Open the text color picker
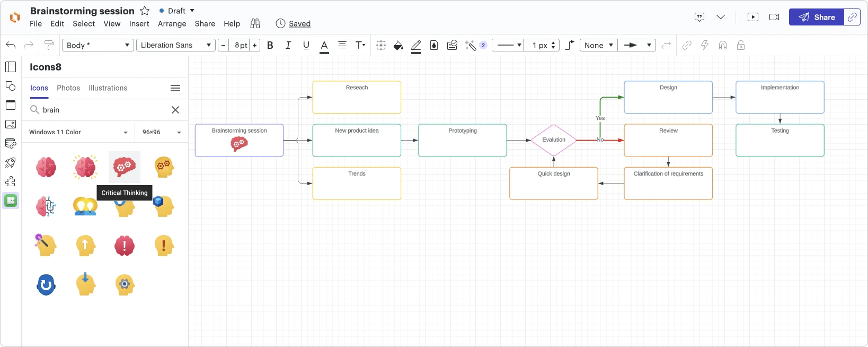 pos(324,46)
